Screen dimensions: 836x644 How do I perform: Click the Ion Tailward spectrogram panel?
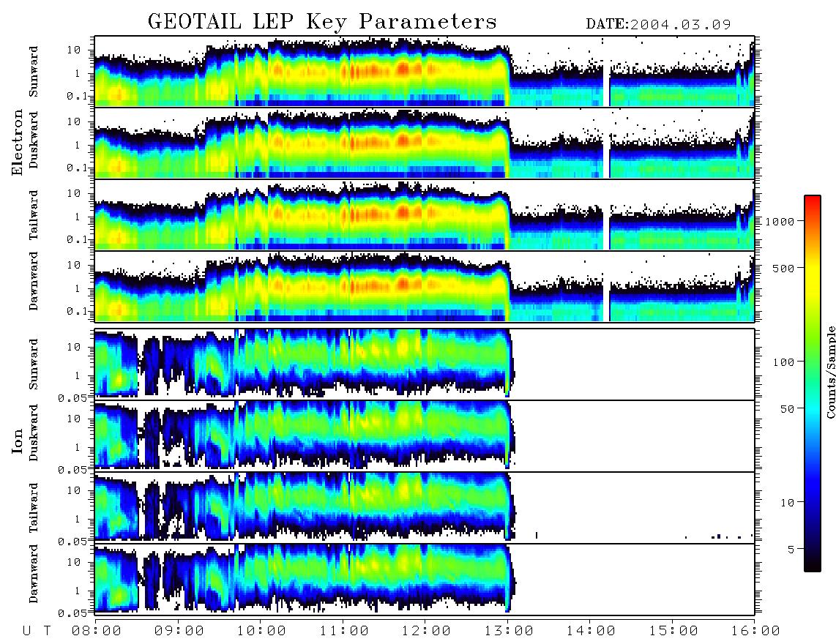click(x=425, y=508)
